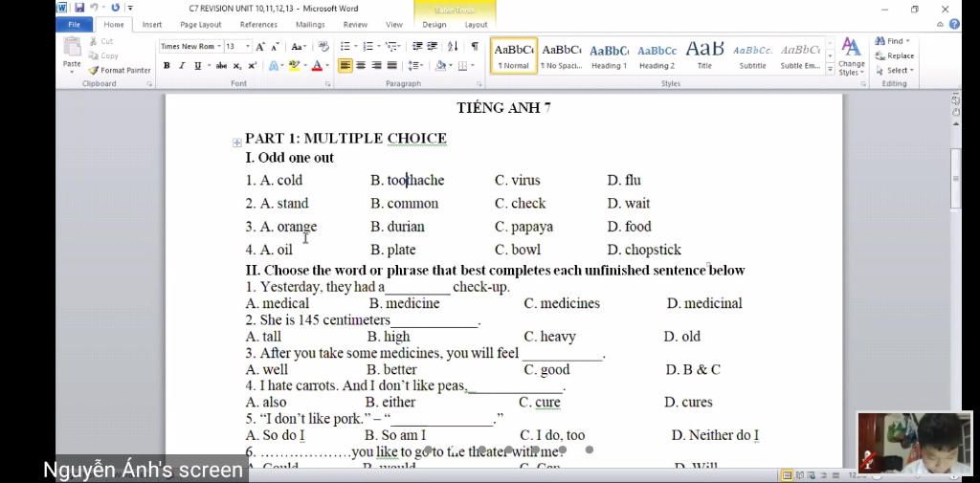Click the Borders icon
The image size is (980, 483).
pos(462,66)
